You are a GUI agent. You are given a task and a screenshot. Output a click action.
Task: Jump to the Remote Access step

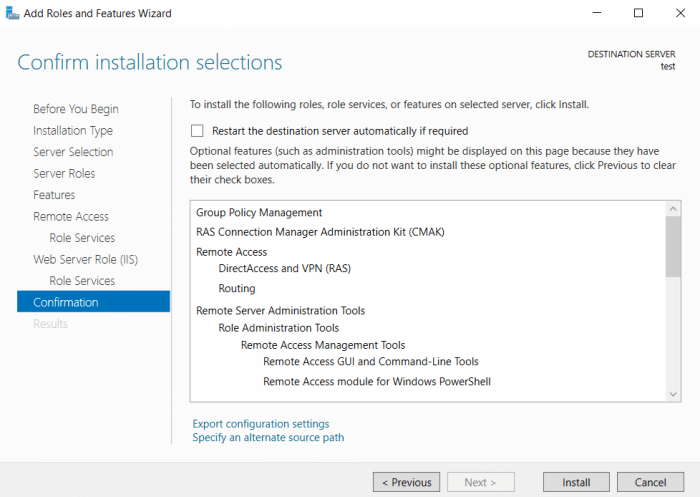[71, 217]
